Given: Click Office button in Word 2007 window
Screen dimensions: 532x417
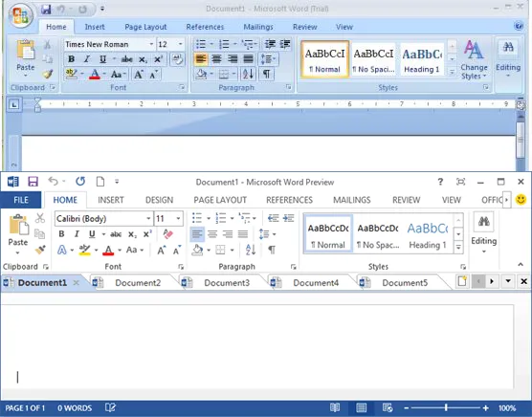Looking at the screenshot, I should click(21, 15).
